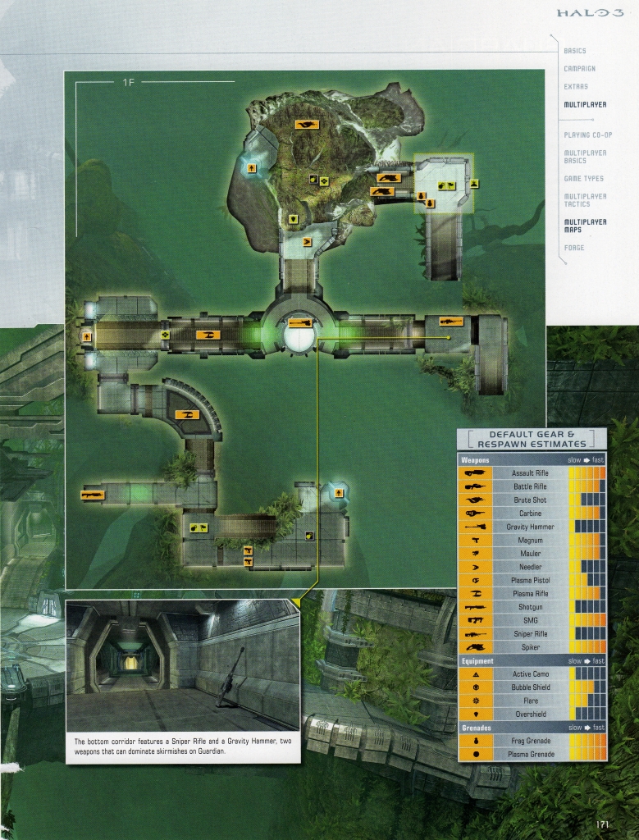Click the Battle Rifle icon in the legend

(x=475, y=486)
